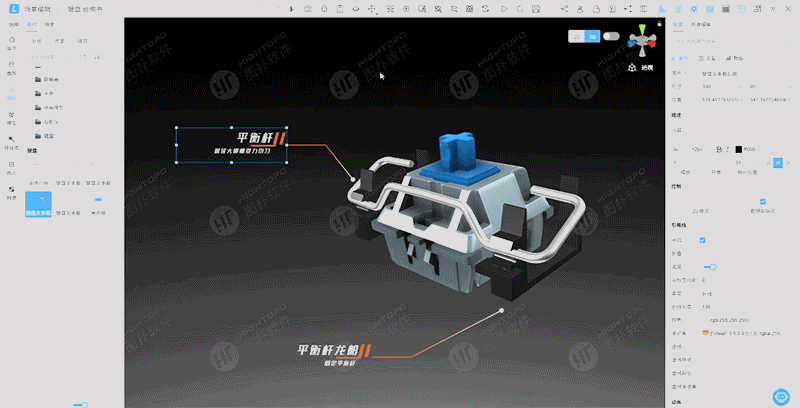Viewport: 800px width, 408px height.
Task: Click the share nodes icon in toolbar
Action: [564, 9]
